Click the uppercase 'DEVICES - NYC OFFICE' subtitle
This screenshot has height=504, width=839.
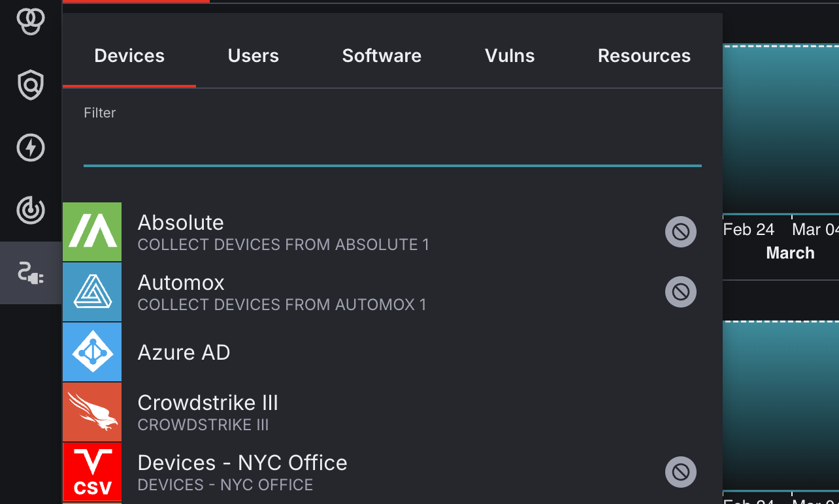(x=225, y=485)
